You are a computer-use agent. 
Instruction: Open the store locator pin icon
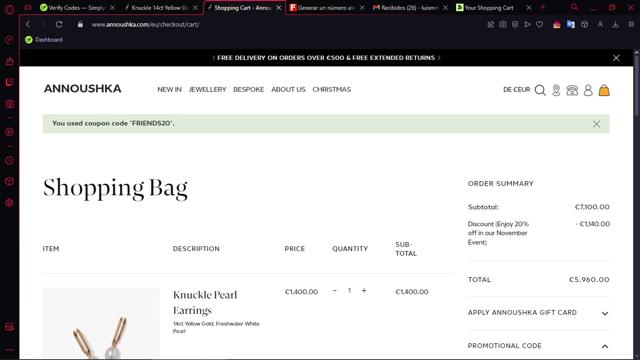(556, 90)
